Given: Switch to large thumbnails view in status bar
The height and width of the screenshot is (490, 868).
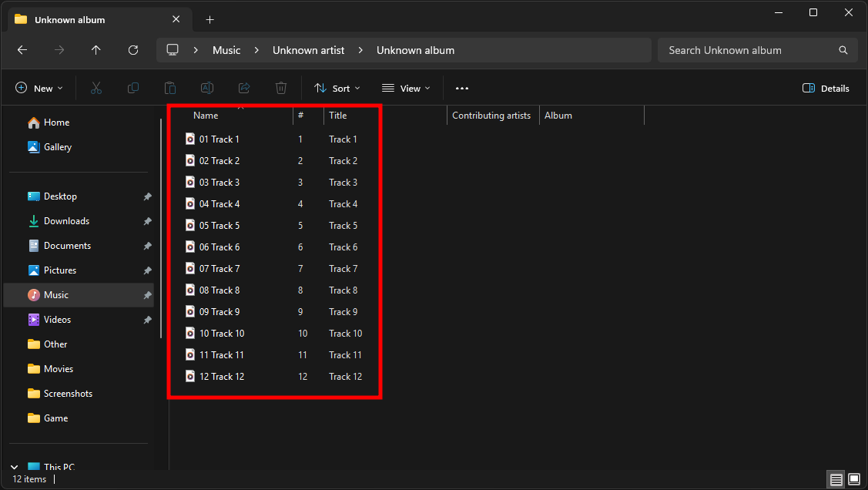Looking at the screenshot, I should click(853, 479).
